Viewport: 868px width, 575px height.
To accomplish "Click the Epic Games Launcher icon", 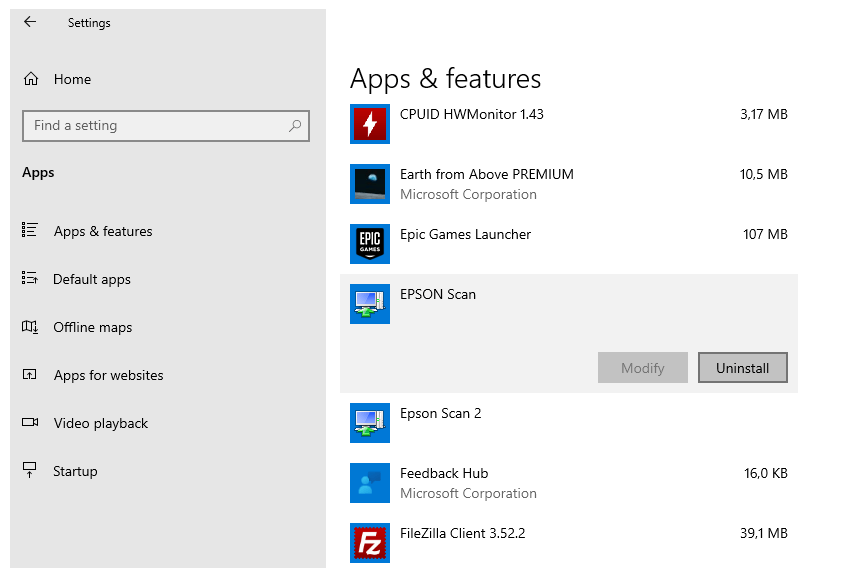I will 370,244.
